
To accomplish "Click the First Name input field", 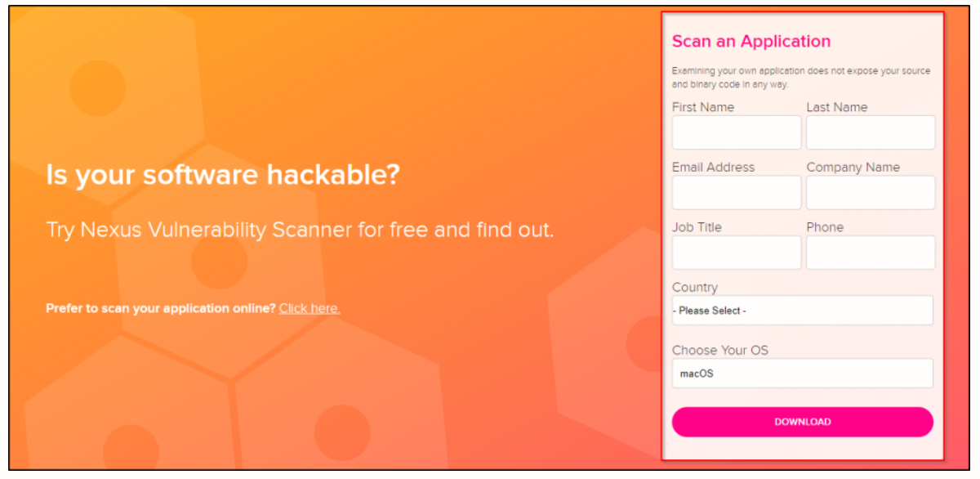I will click(x=736, y=132).
